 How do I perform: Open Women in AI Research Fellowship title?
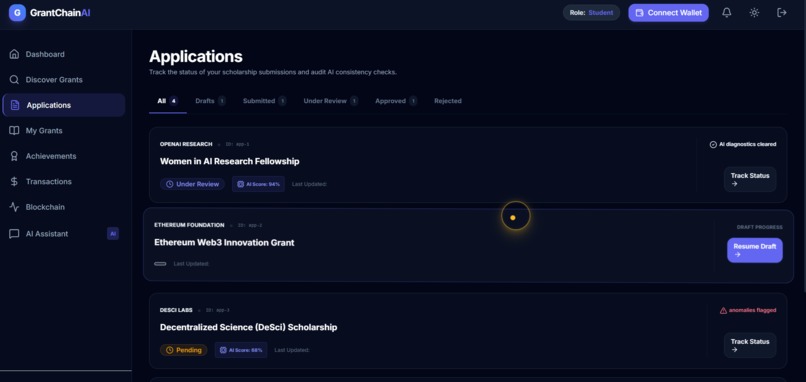tap(230, 161)
